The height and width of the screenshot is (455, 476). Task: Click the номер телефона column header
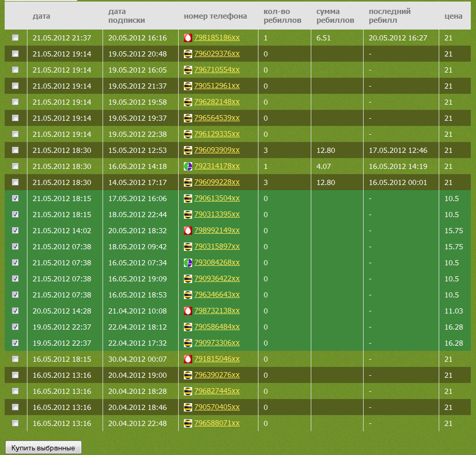(215, 16)
